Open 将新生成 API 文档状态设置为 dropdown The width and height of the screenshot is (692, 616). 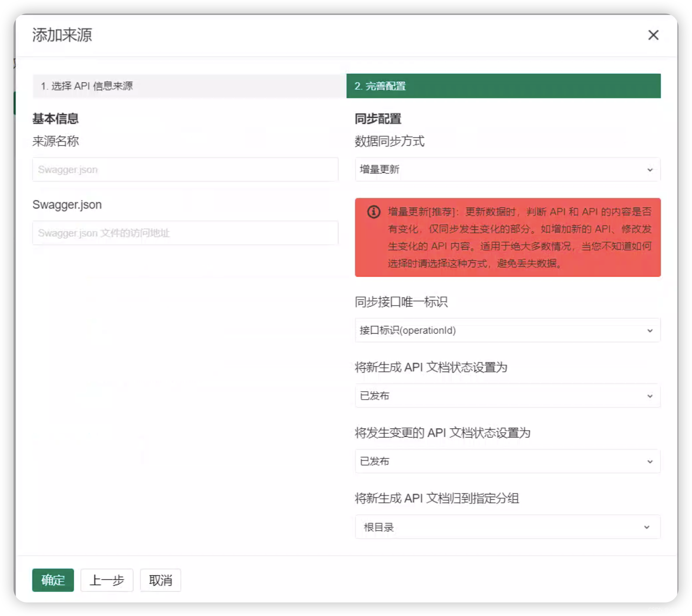(508, 396)
